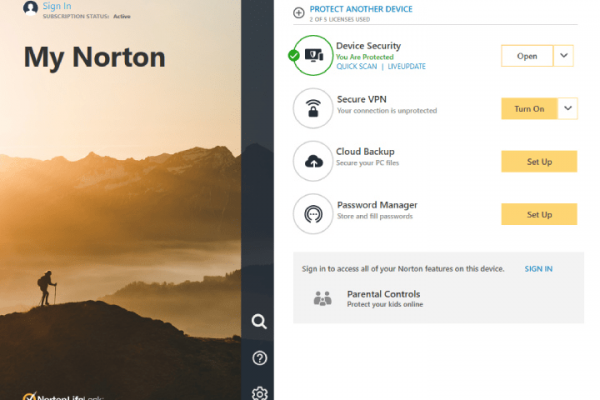Click the 'Secure your PC files' text
This screenshot has width=600, height=400.
click(367, 163)
